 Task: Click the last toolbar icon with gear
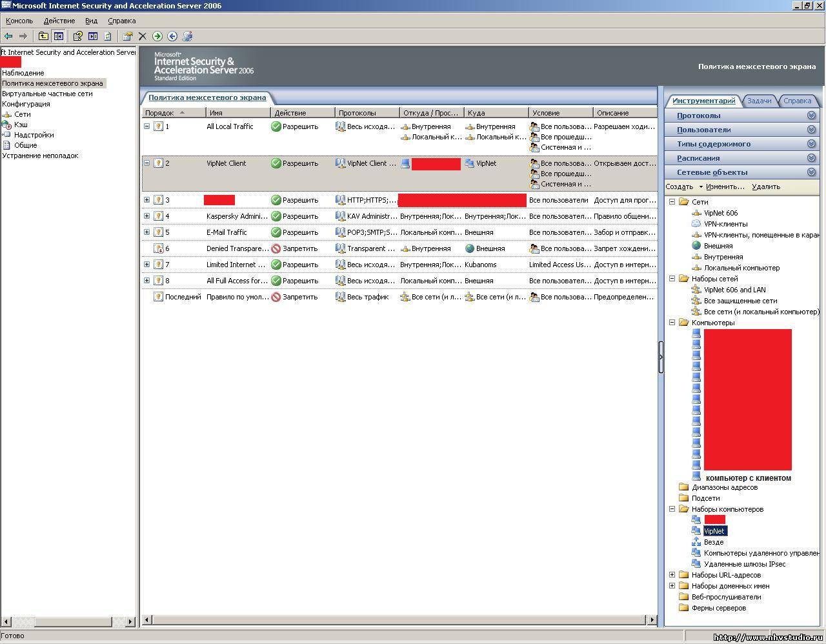coord(187,36)
